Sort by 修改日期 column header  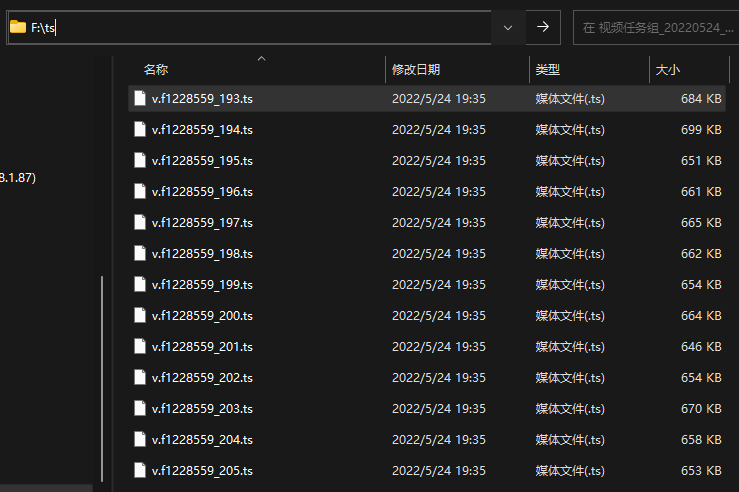[416, 70]
